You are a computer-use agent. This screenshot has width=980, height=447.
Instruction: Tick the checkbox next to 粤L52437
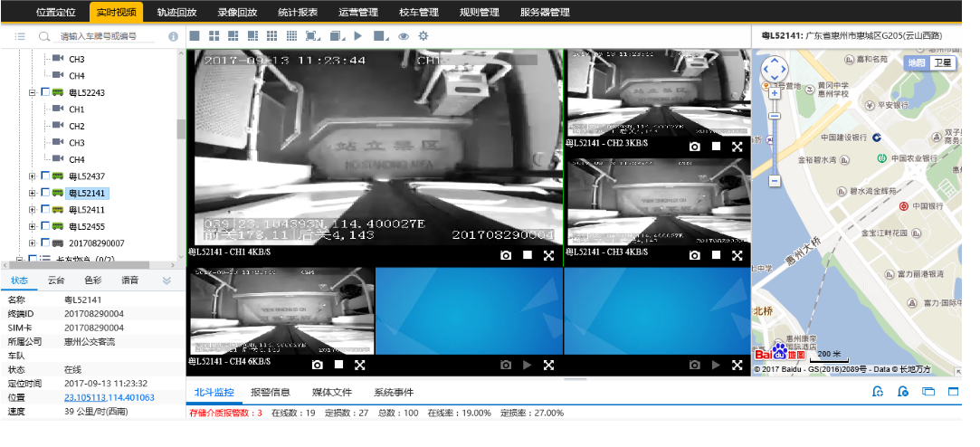pos(45,176)
